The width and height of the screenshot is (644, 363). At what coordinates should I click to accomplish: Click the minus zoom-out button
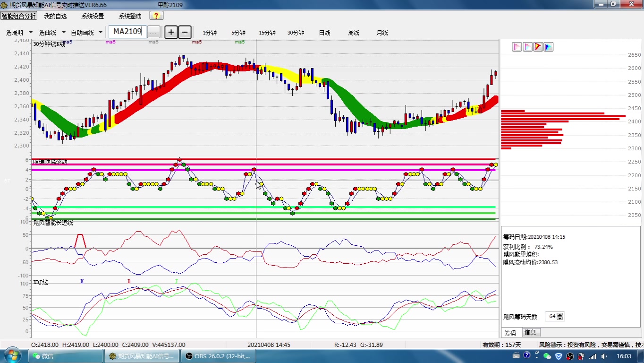[185, 32]
